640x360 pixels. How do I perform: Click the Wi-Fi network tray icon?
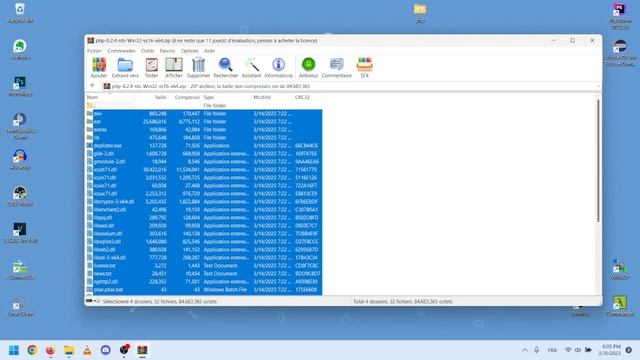[x=568, y=350]
